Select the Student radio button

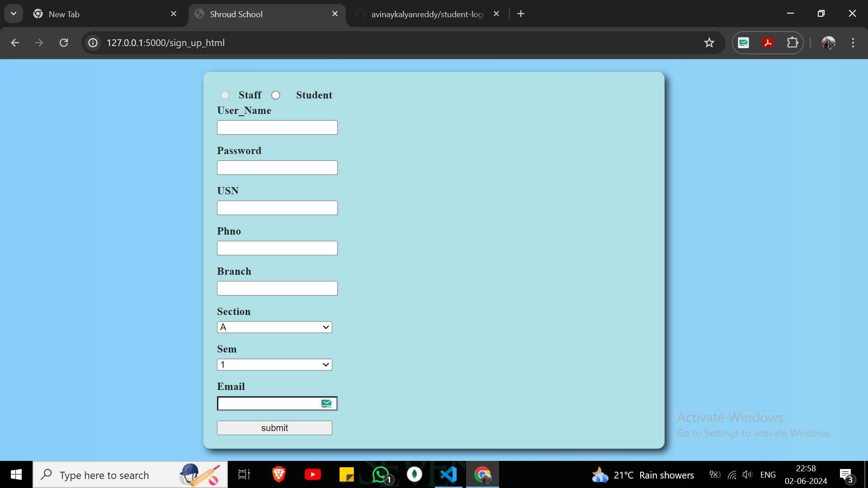click(276, 95)
